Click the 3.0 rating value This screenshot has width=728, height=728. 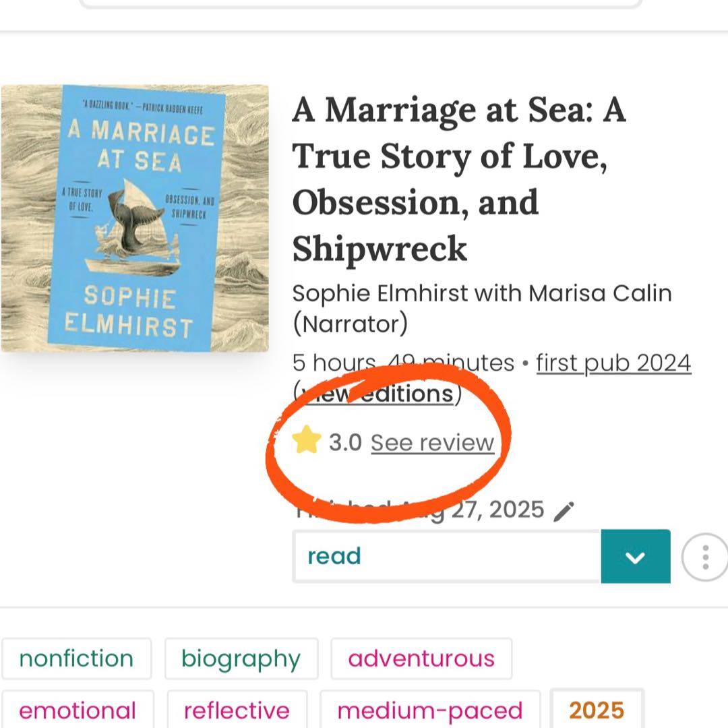pyautogui.click(x=345, y=443)
